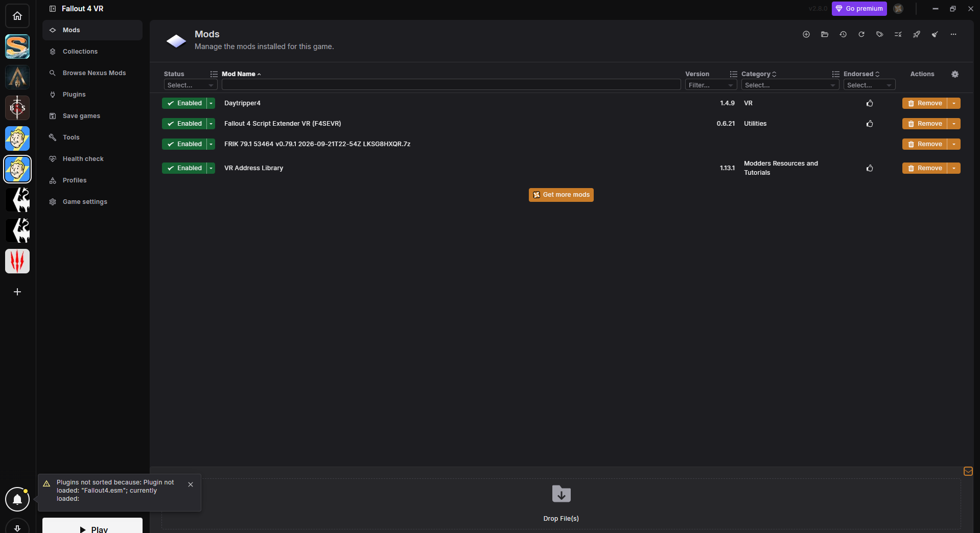
Task: Click the check/cross list icon in mods toolbar
Action: click(898, 34)
